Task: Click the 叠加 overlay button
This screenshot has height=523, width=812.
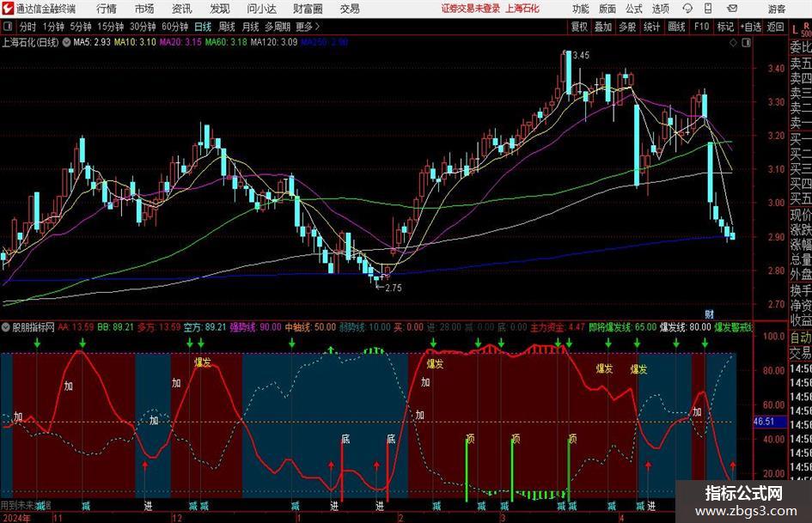Action: [603, 27]
